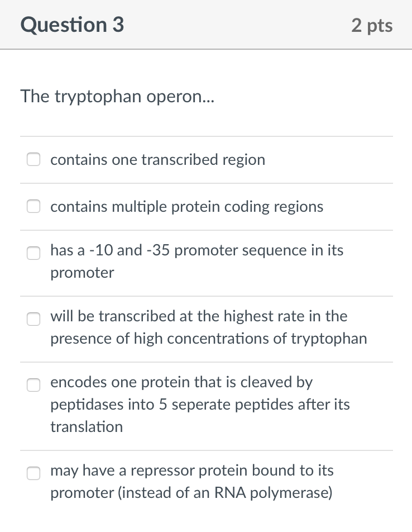
Task: Check the 'repressor protein bound' answer checkbox
Action: [33, 473]
